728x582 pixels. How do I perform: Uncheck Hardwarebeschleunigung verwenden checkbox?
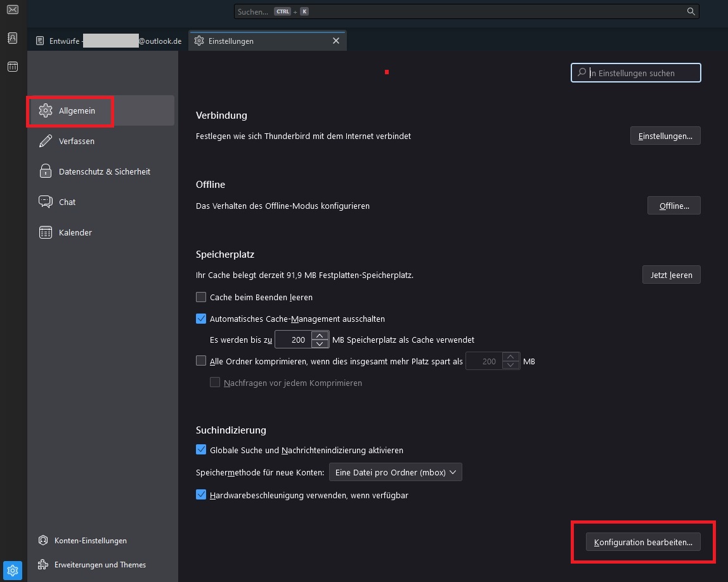pos(201,494)
